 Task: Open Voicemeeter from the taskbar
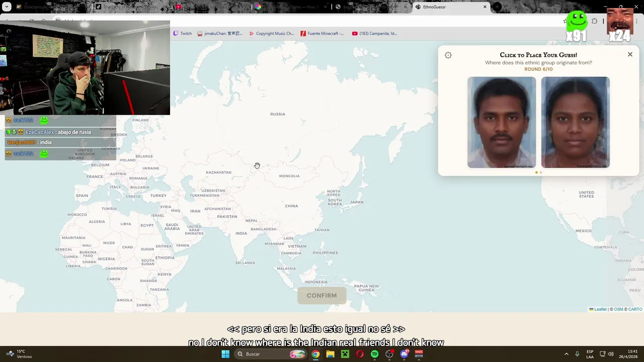pos(419,354)
